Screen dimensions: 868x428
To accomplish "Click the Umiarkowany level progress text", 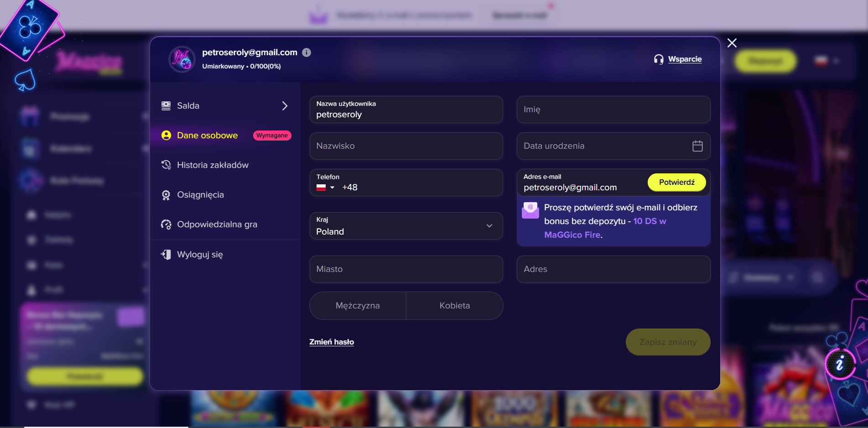I will tap(241, 66).
